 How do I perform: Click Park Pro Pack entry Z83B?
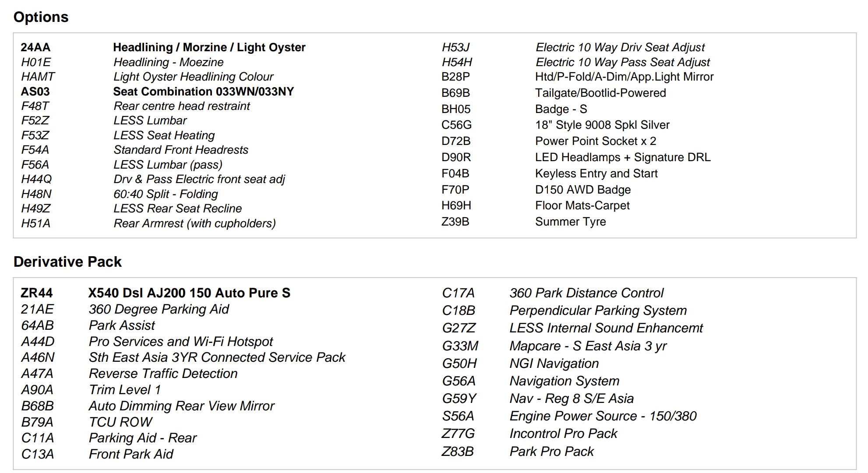551,452
